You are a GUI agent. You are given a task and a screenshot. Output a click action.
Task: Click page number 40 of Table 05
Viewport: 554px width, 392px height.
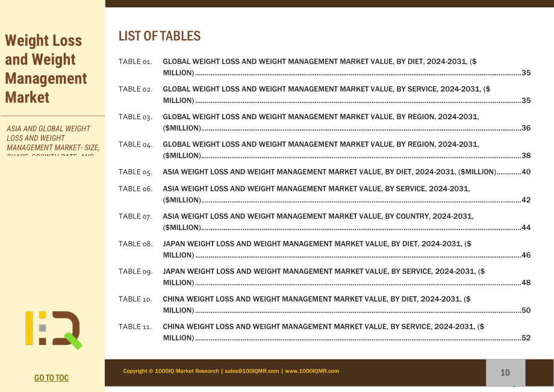pos(526,172)
